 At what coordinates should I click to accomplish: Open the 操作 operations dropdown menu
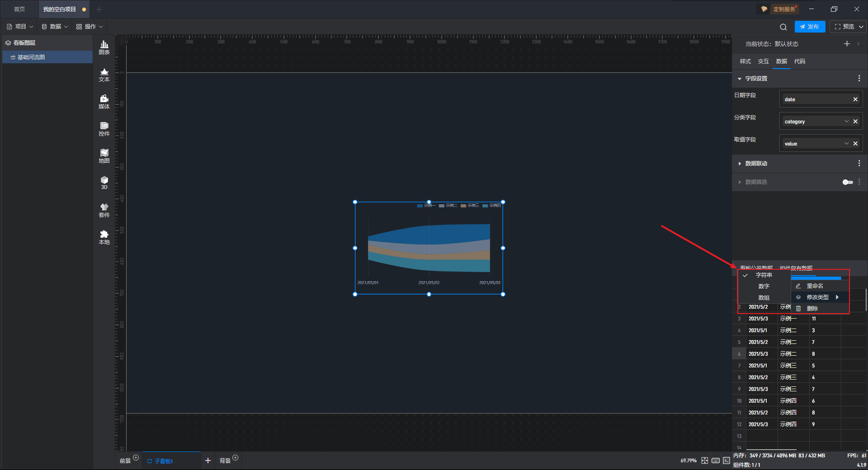click(90, 27)
